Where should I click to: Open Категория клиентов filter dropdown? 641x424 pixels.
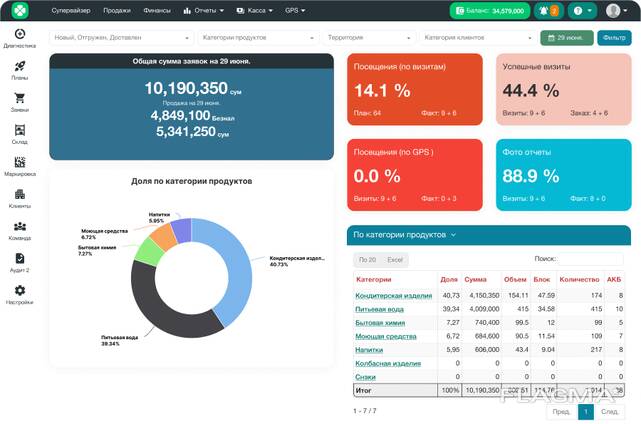477,38
